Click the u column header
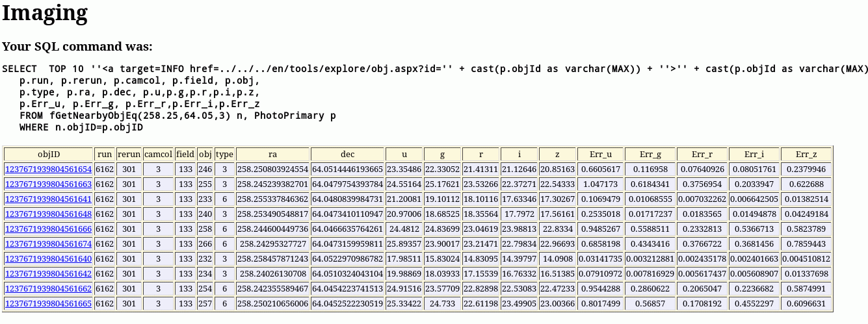This screenshot has width=868, height=324. point(404,154)
